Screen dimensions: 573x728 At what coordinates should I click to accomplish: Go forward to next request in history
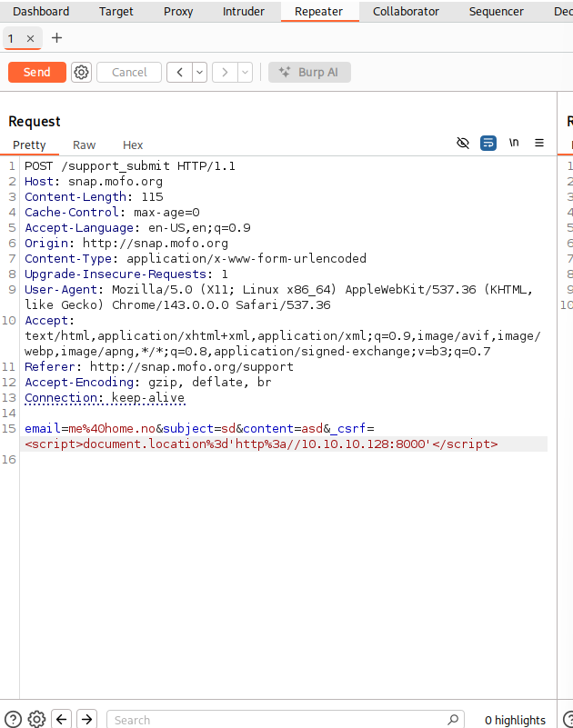pos(225,73)
